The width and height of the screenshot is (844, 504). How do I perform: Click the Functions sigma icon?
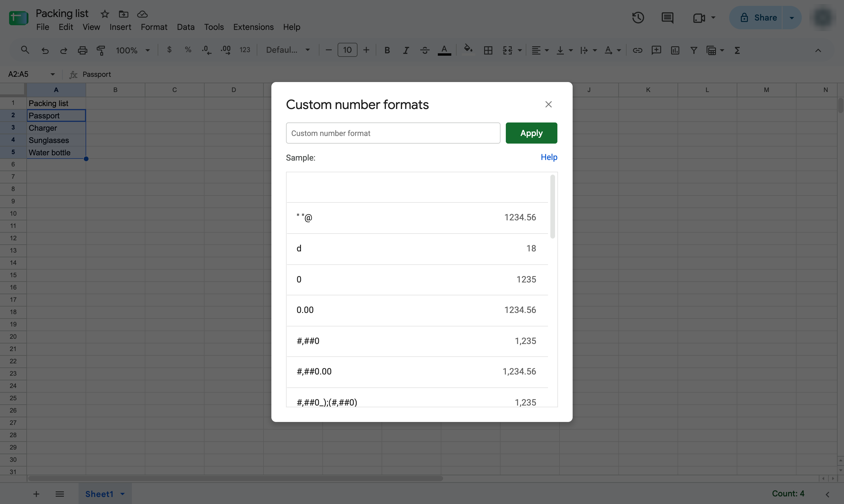point(737,50)
